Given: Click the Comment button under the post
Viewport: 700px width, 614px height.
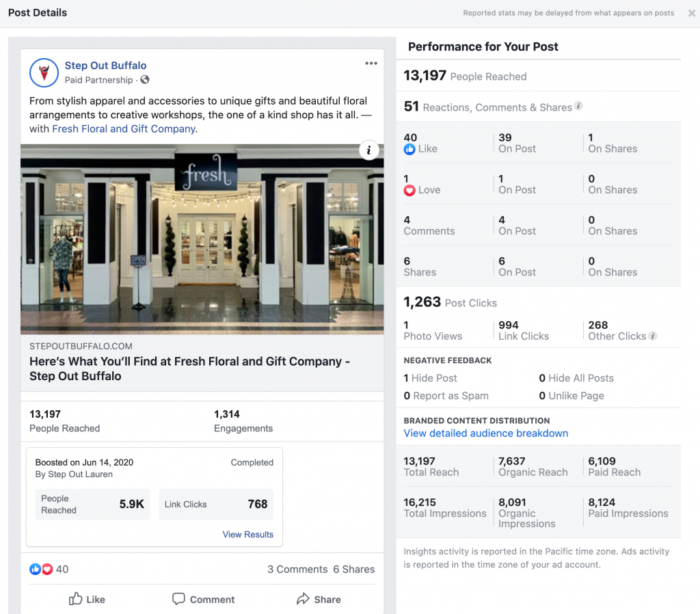Looking at the screenshot, I should pos(204,599).
